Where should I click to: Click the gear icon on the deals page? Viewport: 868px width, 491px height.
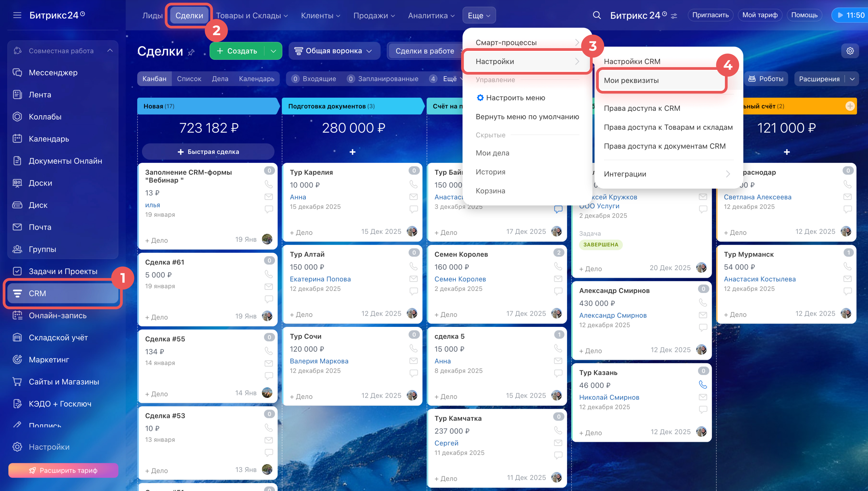(850, 51)
